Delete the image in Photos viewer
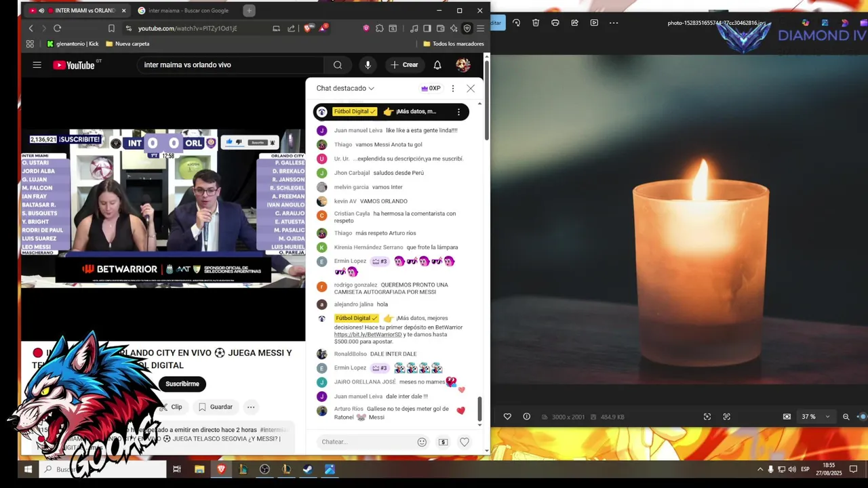Screen dimensions: 868x488 click(x=536, y=22)
